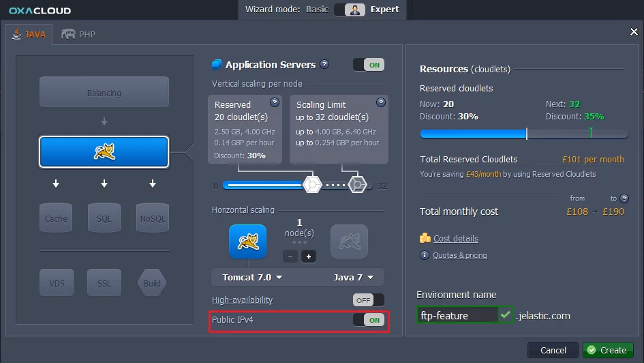Screen dimensions: 644x363
Task: Toggle Wizard mode Basic/Expert switch
Action: coord(350,10)
